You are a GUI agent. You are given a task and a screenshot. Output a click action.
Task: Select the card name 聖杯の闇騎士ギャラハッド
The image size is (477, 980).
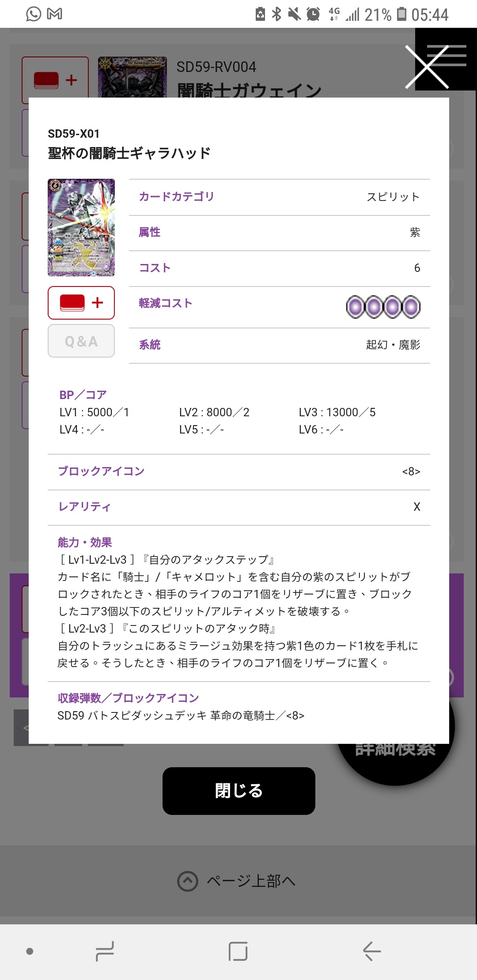point(129,153)
